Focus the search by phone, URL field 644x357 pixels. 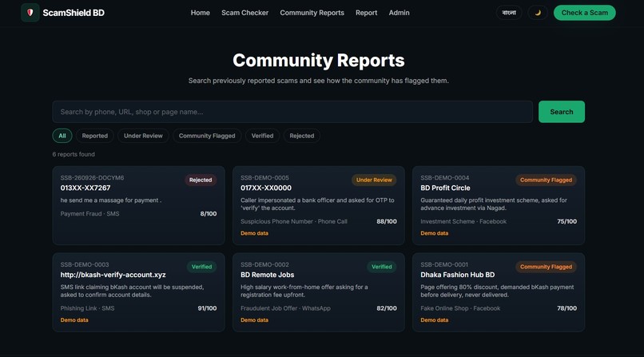pos(292,112)
